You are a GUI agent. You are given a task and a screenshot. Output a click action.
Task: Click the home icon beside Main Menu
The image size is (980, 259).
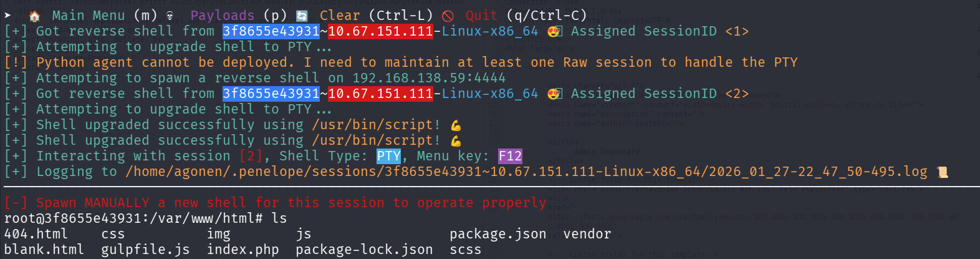pos(35,16)
